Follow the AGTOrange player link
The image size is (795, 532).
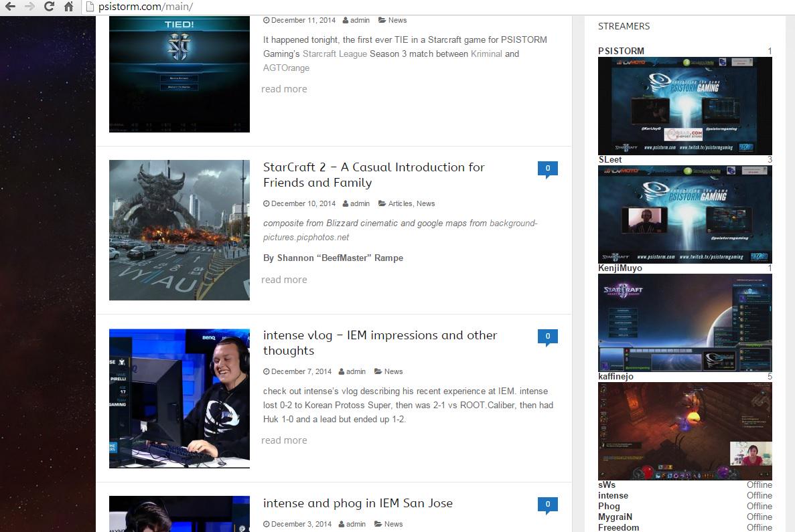pos(286,68)
